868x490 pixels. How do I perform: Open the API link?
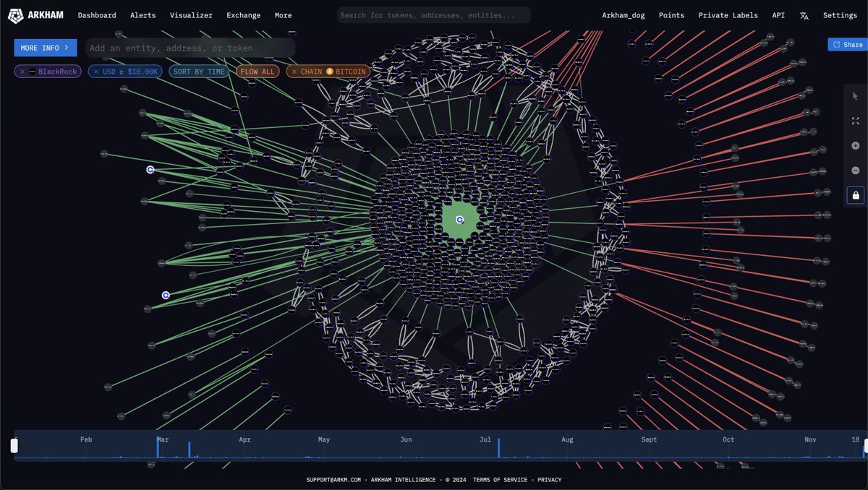[778, 15]
